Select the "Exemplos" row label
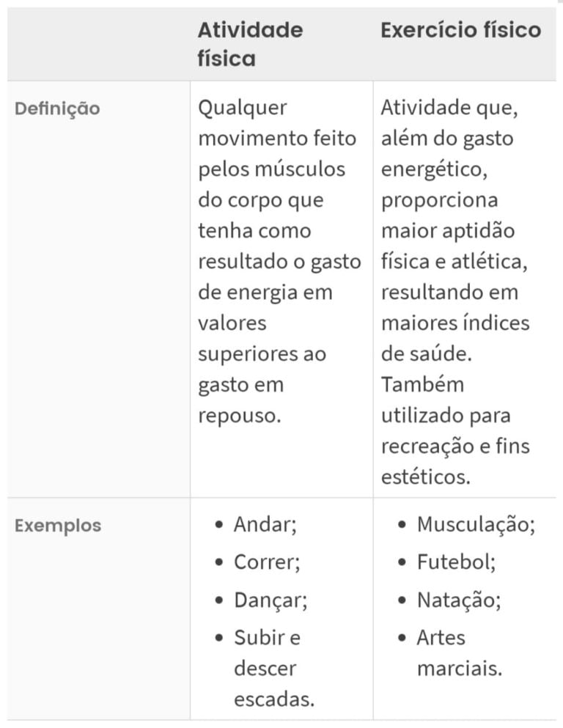 click(58, 526)
